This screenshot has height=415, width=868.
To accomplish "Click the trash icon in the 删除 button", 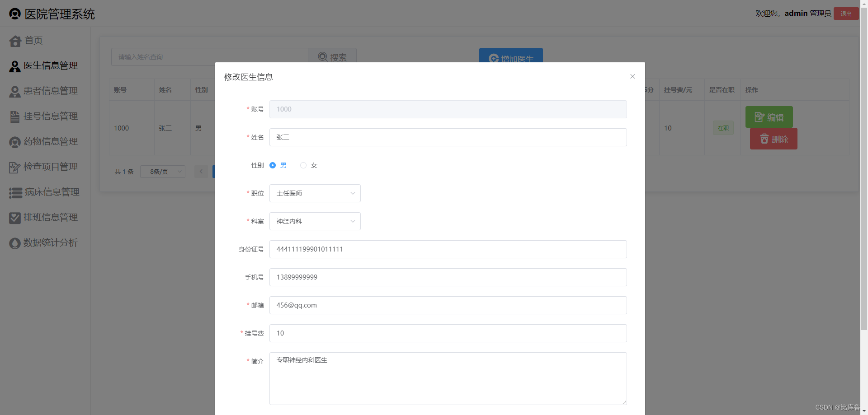I will point(764,139).
